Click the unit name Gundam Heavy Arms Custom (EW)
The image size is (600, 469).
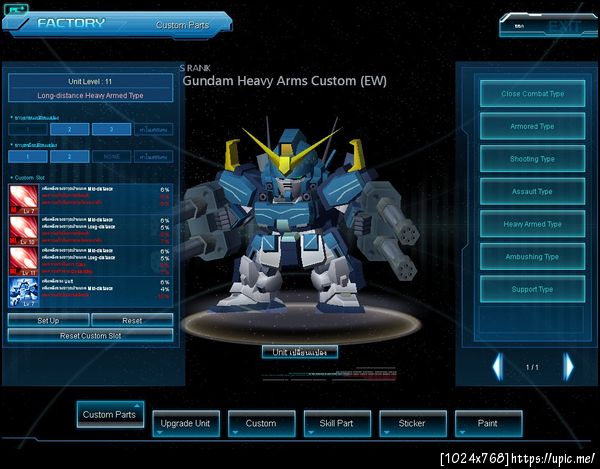284,81
